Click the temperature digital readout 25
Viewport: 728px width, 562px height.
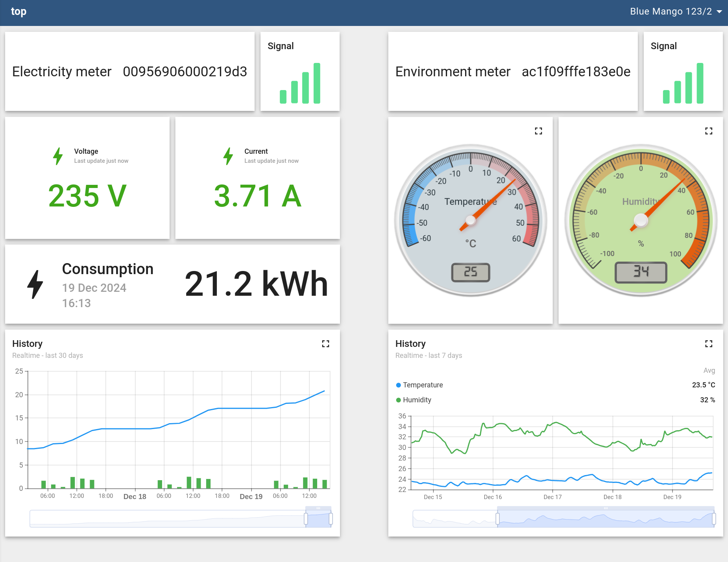click(x=470, y=272)
